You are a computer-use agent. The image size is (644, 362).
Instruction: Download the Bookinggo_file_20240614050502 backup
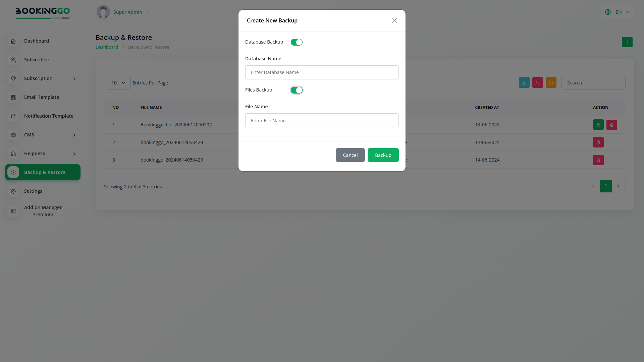(x=598, y=125)
